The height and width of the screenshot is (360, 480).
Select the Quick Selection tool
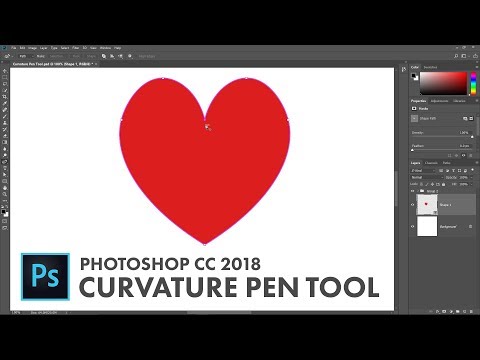[5, 90]
